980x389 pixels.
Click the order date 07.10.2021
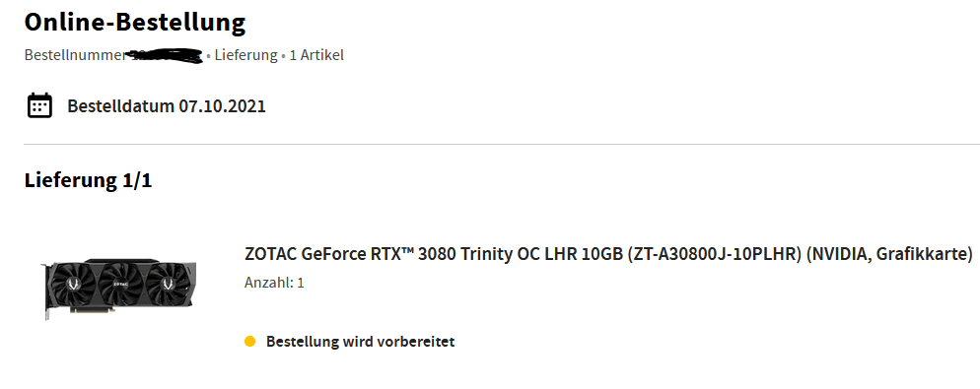(x=222, y=106)
